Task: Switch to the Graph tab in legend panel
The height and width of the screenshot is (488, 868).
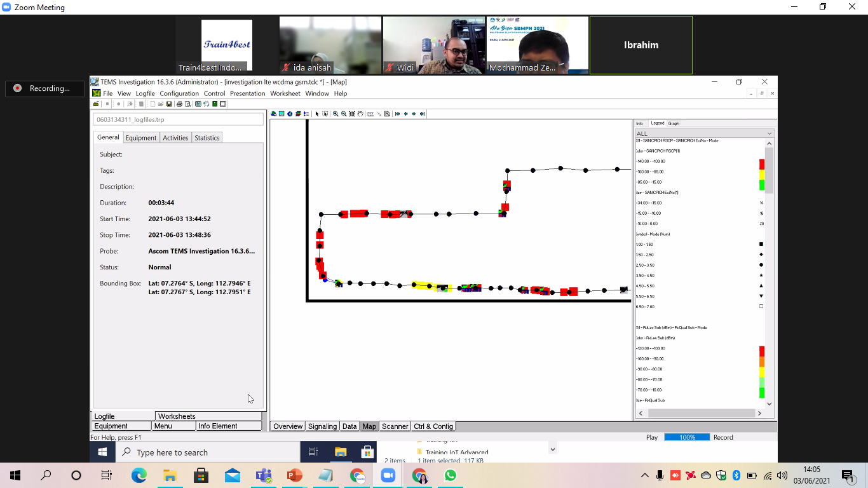Action: pyautogui.click(x=674, y=123)
